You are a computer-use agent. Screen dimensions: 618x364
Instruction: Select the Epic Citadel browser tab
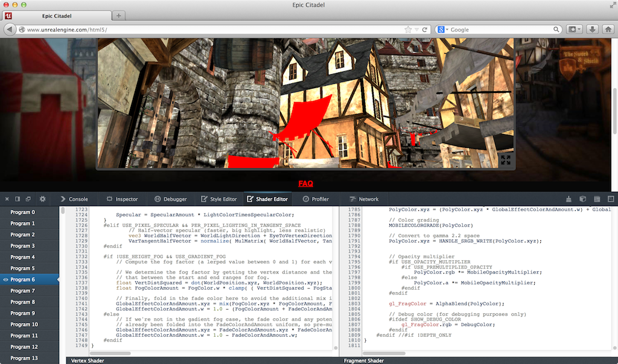tap(57, 16)
